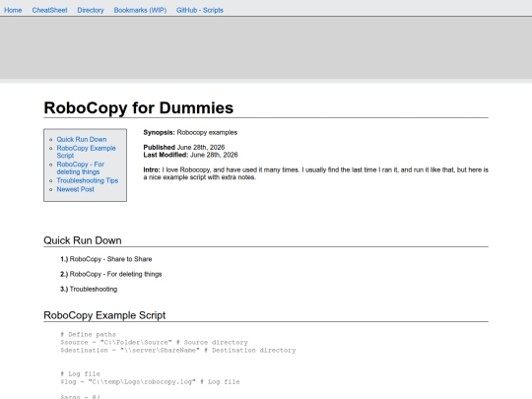The height and width of the screenshot is (399, 532).
Task: Click the Published June 28th date line
Action: pyautogui.click(x=184, y=147)
